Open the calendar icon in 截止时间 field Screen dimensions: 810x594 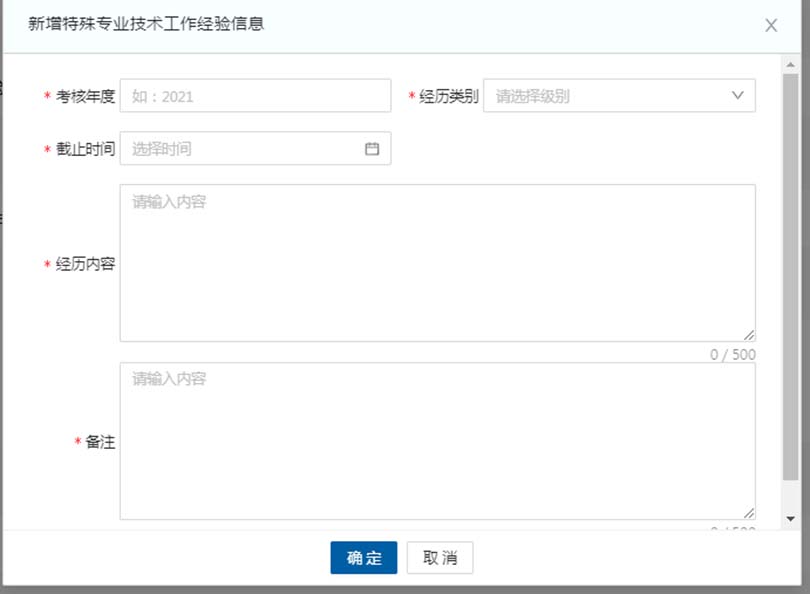371,148
